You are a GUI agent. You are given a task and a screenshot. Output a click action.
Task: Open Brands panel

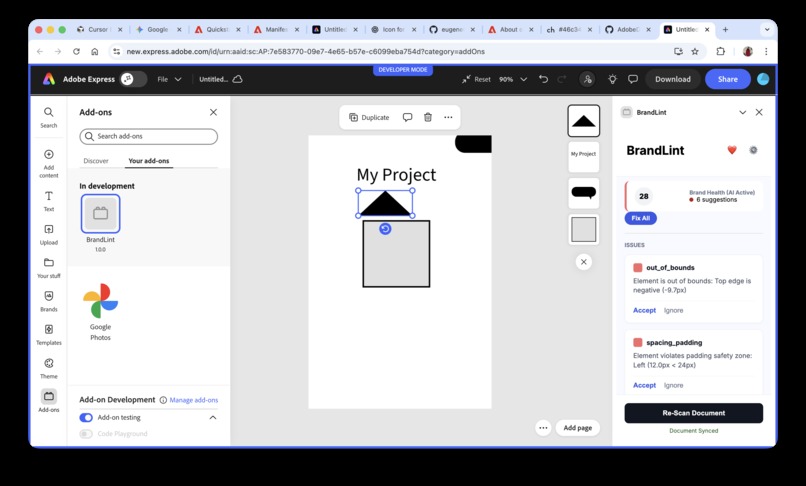tap(48, 301)
